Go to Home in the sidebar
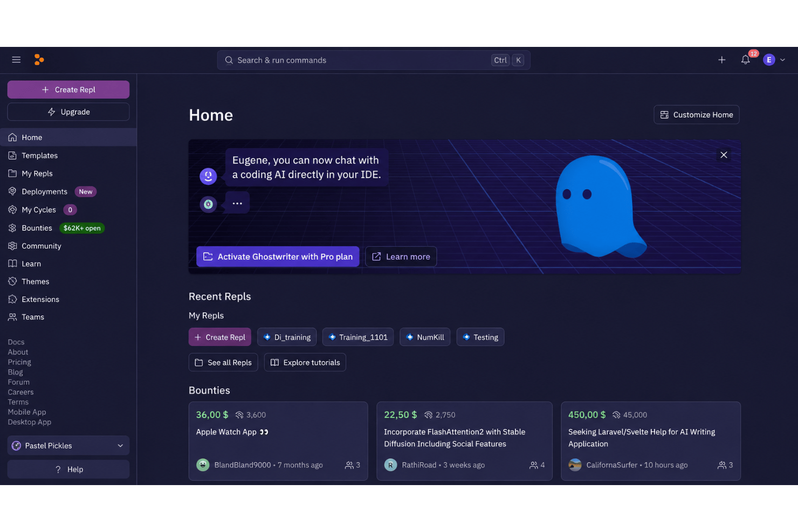 pos(68,137)
